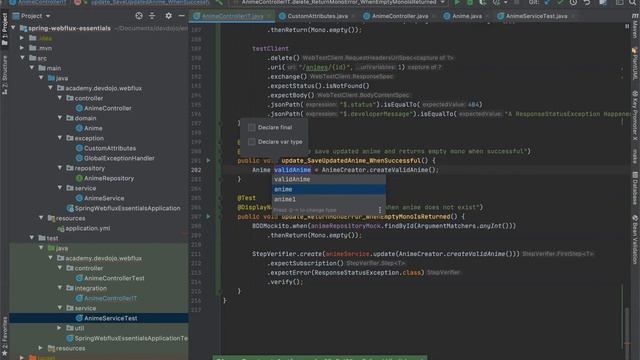Screen dimensions: 640x360
Task: Collapse the repository package
Action: (x=60, y=168)
